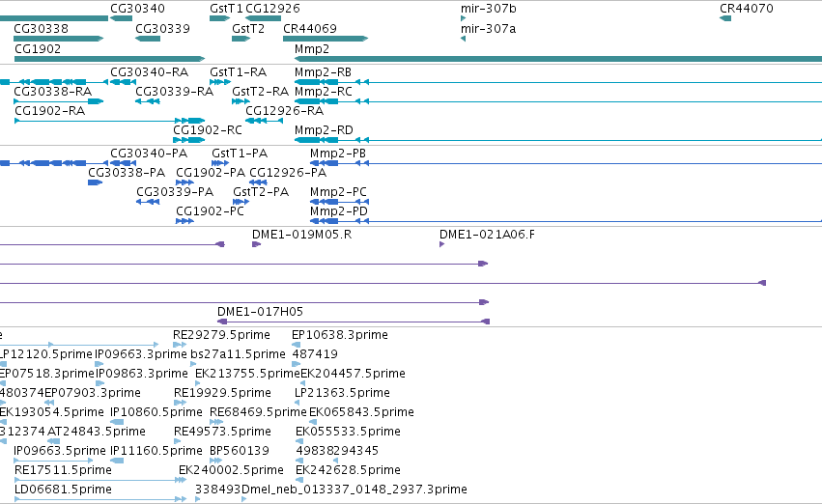This screenshot has width=822, height=504.
Task: Click EST EP07903.3prime
Action: click(x=93, y=393)
